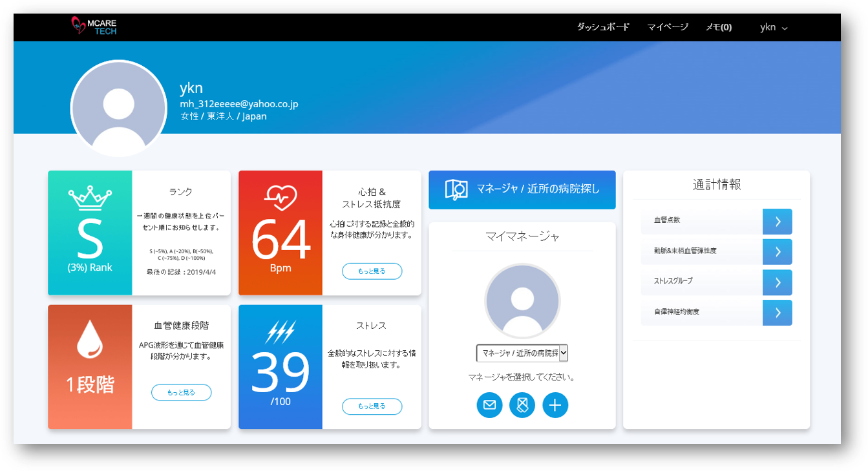The height and width of the screenshot is (471, 868).
Task: Open the マネージャ / 近所の病院探 dropdown
Action: point(522,353)
